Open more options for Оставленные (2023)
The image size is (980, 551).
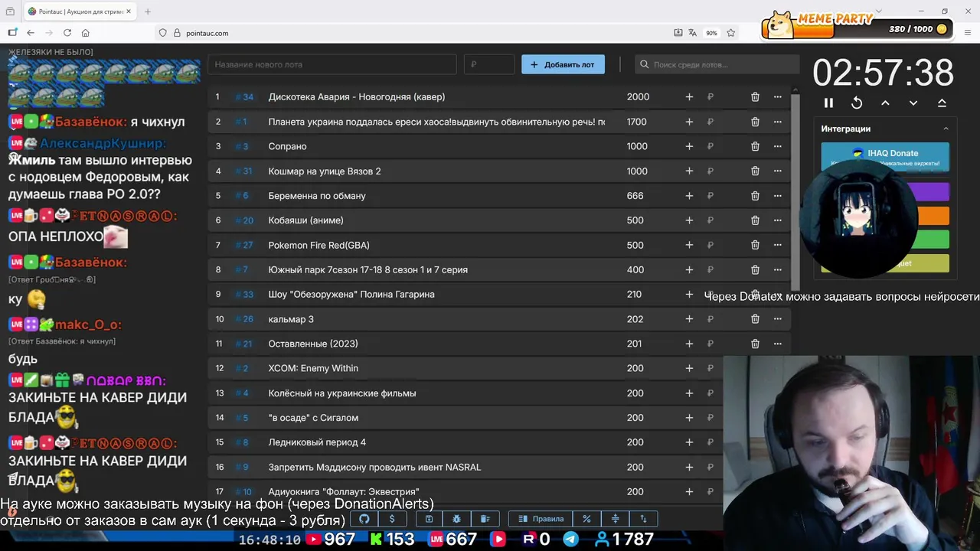pos(778,344)
